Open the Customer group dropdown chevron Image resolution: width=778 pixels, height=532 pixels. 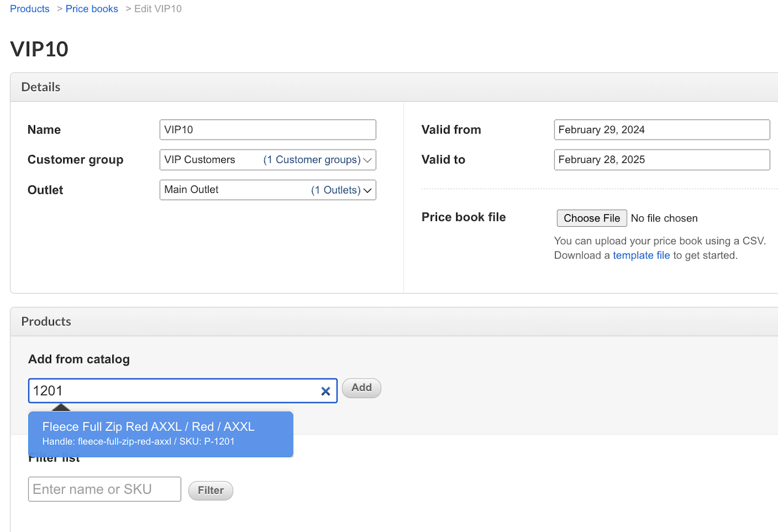(367, 160)
